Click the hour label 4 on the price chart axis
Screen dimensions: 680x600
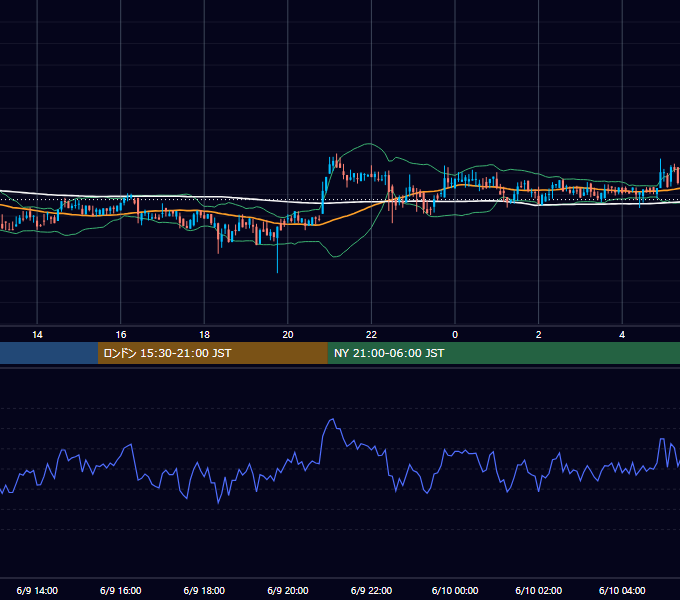pos(622,335)
